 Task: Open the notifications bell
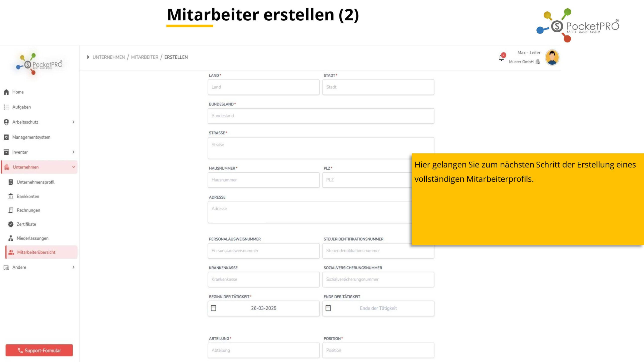tap(502, 57)
